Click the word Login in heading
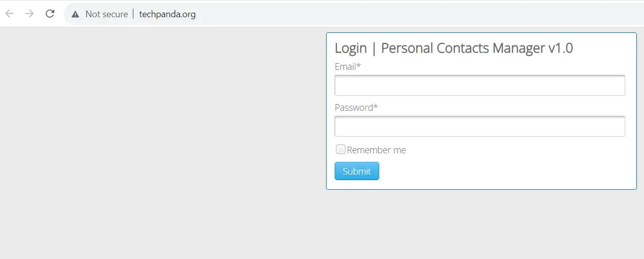644x259 pixels. [x=350, y=48]
